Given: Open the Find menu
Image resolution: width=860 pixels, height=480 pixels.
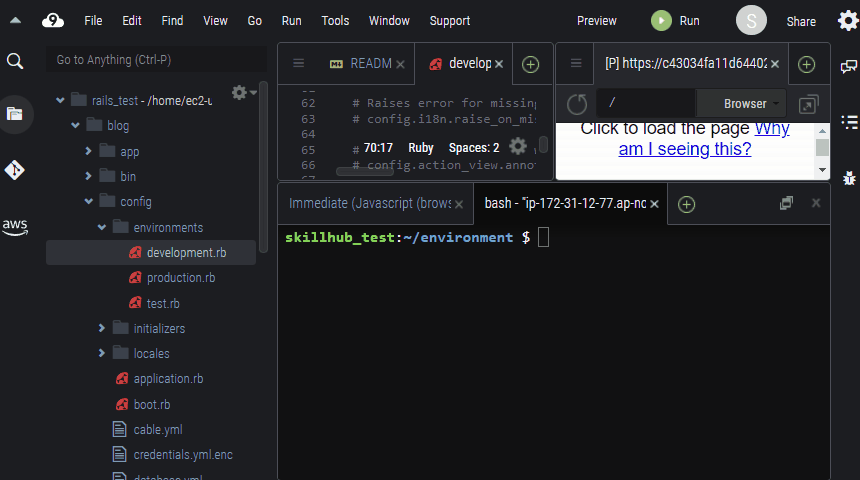Looking at the screenshot, I should pos(172,21).
